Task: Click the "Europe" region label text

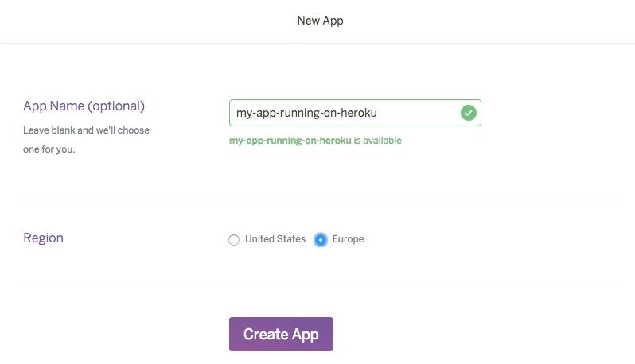Action: coord(348,239)
